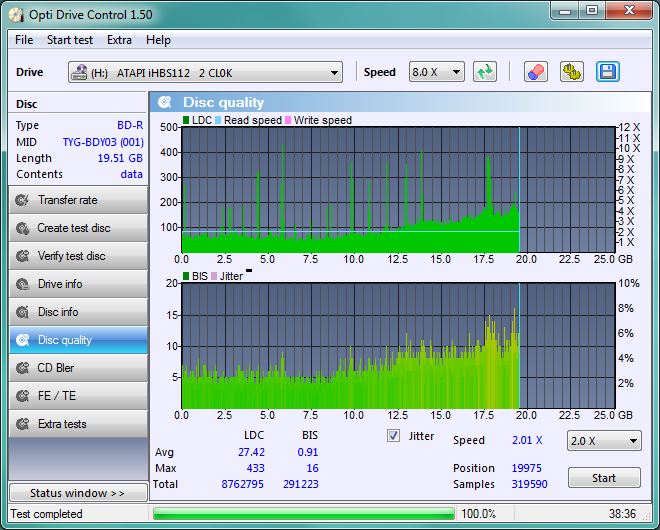Click the refresh drive icon beside Speed

pos(485,72)
